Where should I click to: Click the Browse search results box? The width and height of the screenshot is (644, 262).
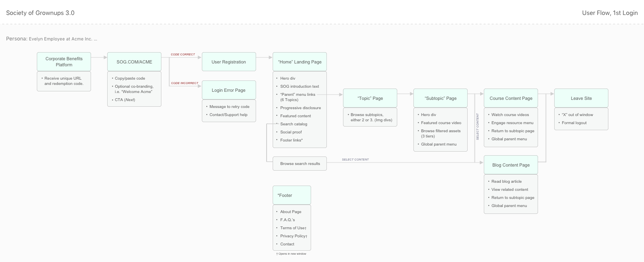[x=300, y=164]
